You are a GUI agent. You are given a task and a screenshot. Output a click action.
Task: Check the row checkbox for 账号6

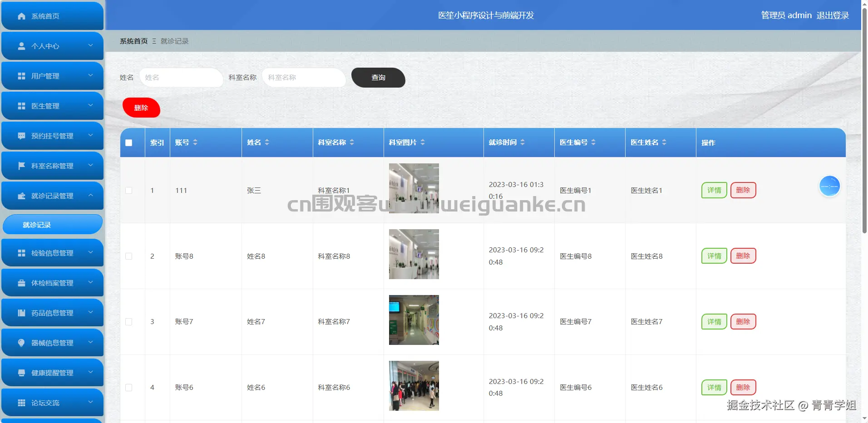click(129, 388)
